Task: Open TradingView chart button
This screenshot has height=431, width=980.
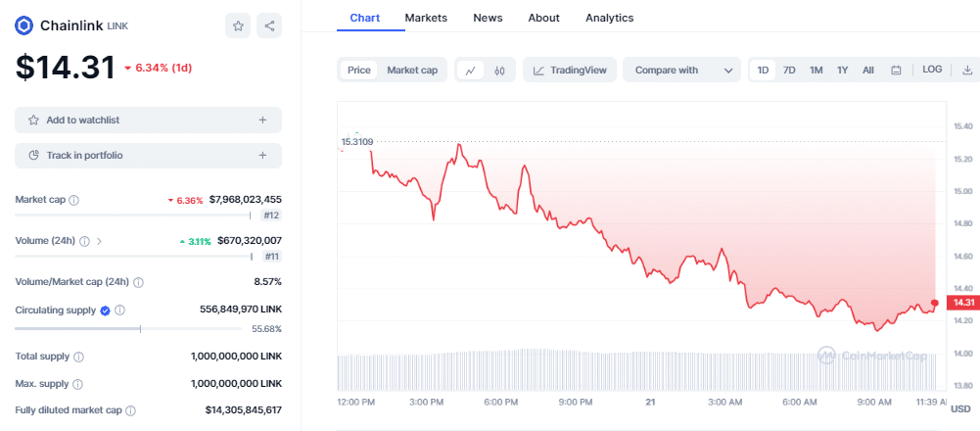Action: point(570,71)
